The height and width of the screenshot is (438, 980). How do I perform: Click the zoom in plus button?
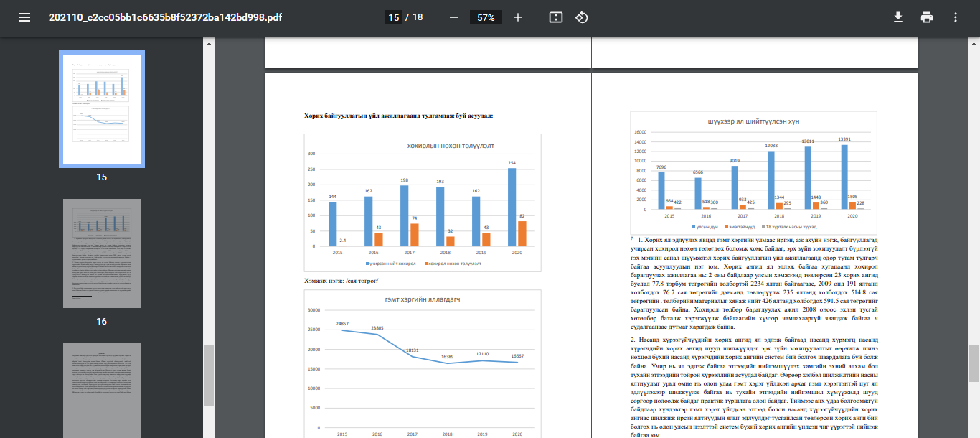click(518, 17)
